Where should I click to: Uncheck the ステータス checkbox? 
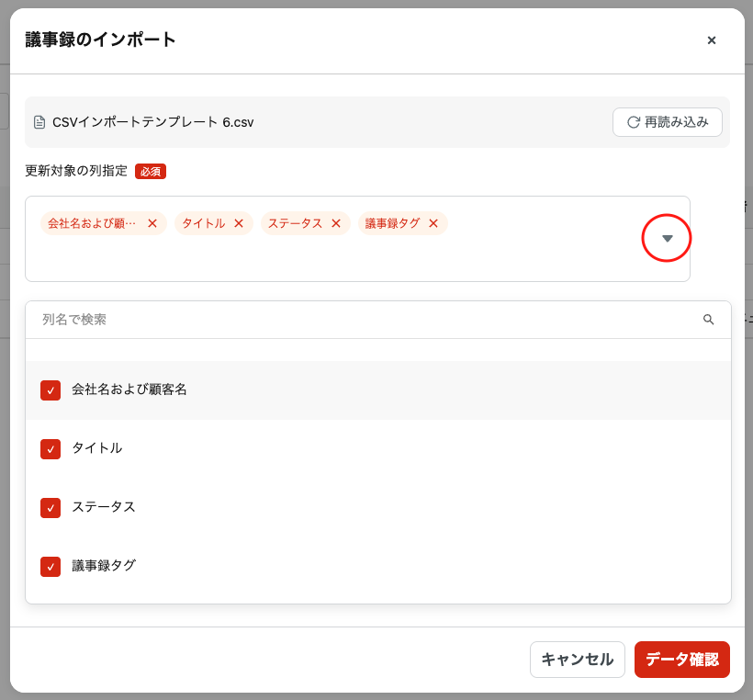(x=51, y=508)
